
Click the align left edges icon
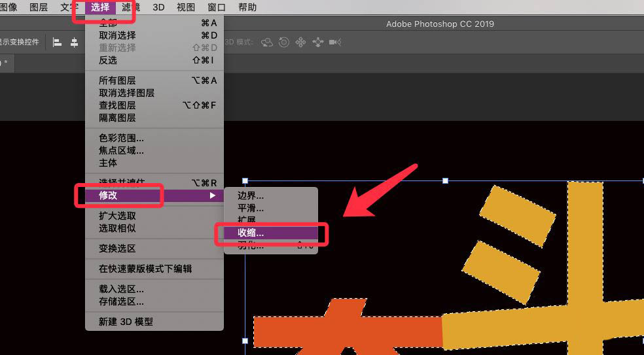[58, 42]
